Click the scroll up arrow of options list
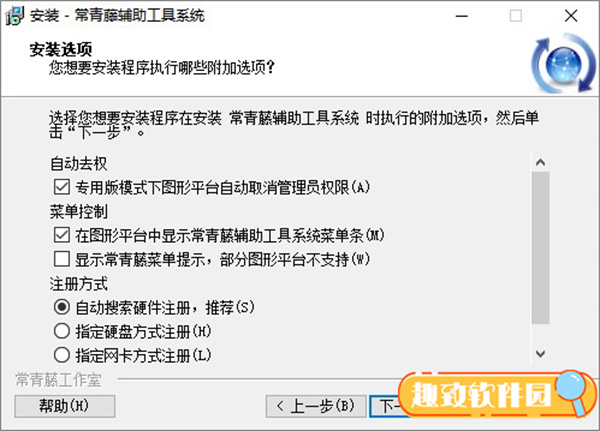The width and height of the screenshot is (600, 431). point(540,162)
